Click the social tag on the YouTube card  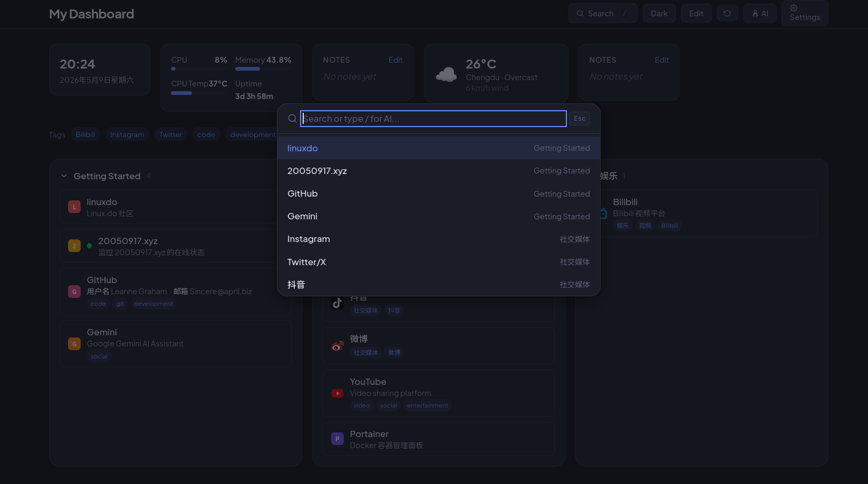(x=389, y=405)
